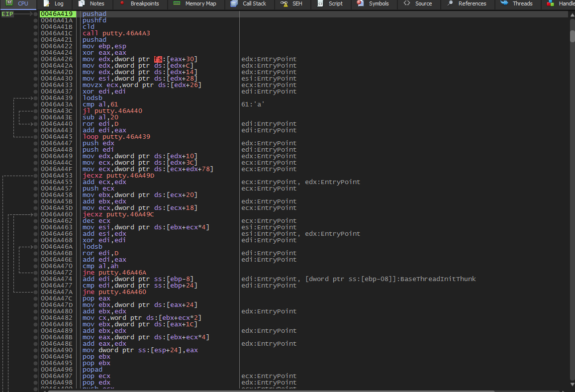
Task: Open Memory Map using its icon
Action: click(x=177, y=3)
